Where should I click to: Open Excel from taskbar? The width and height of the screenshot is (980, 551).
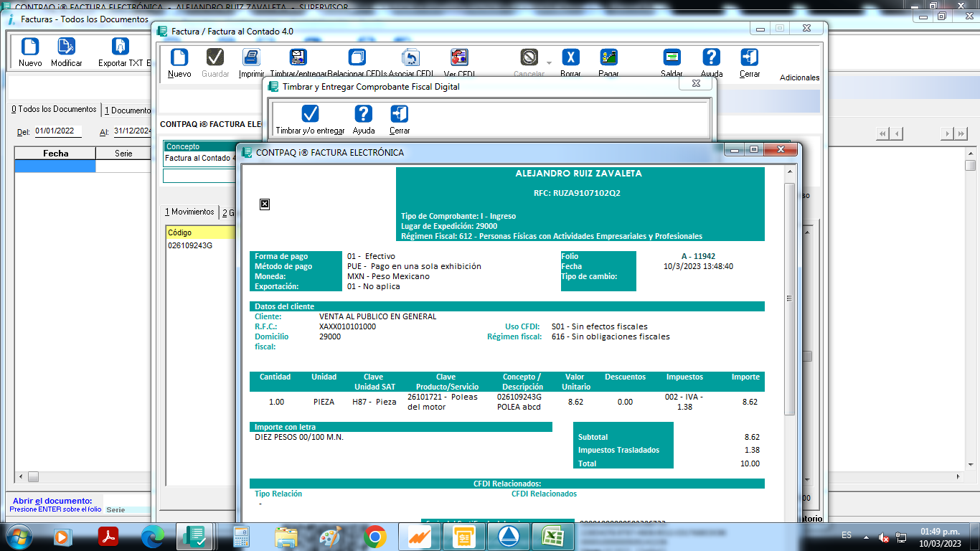(552, 536)
